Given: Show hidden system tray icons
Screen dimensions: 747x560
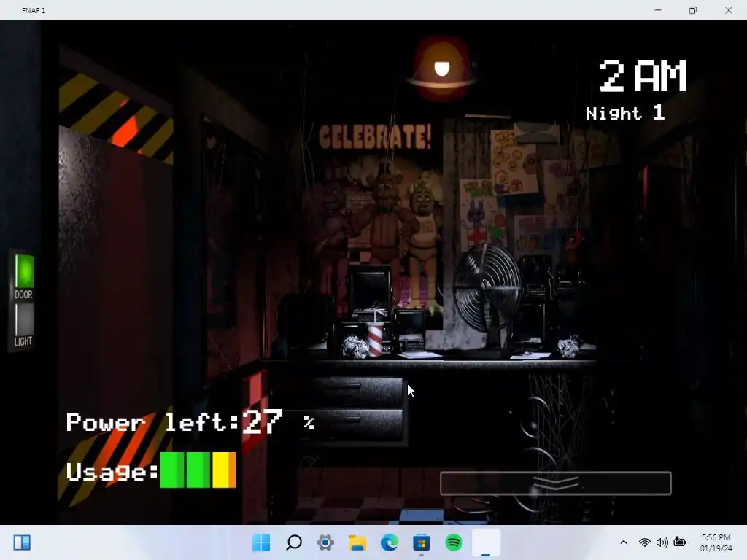Looking at the screenshot, I should tap(624, 542).
